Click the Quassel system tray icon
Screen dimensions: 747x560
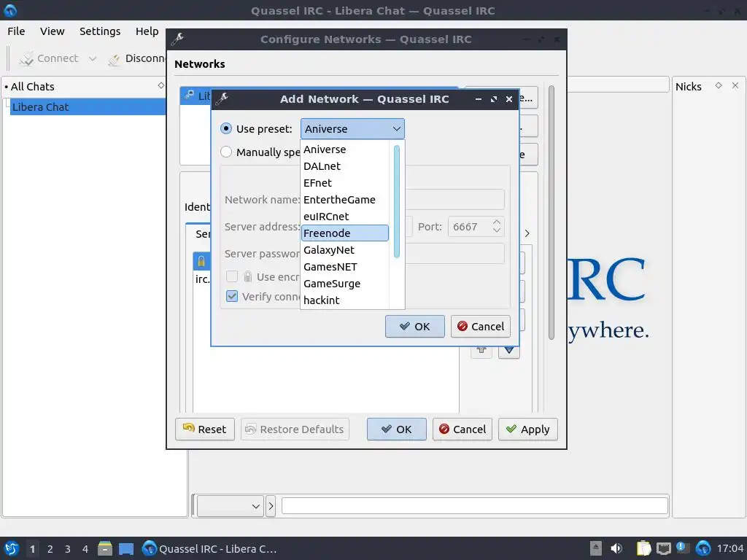[x=703, y=548]
